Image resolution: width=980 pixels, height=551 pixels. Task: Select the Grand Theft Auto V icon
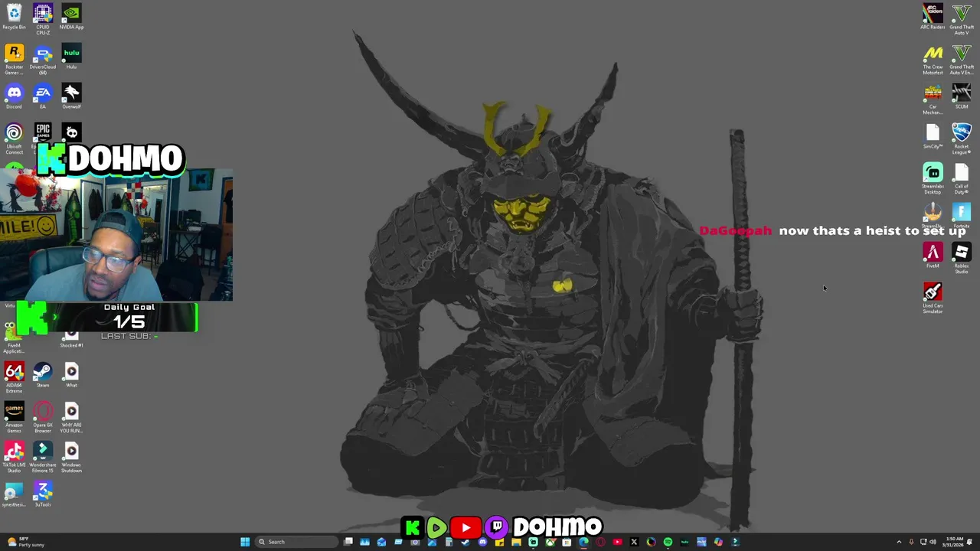point(962,19)
